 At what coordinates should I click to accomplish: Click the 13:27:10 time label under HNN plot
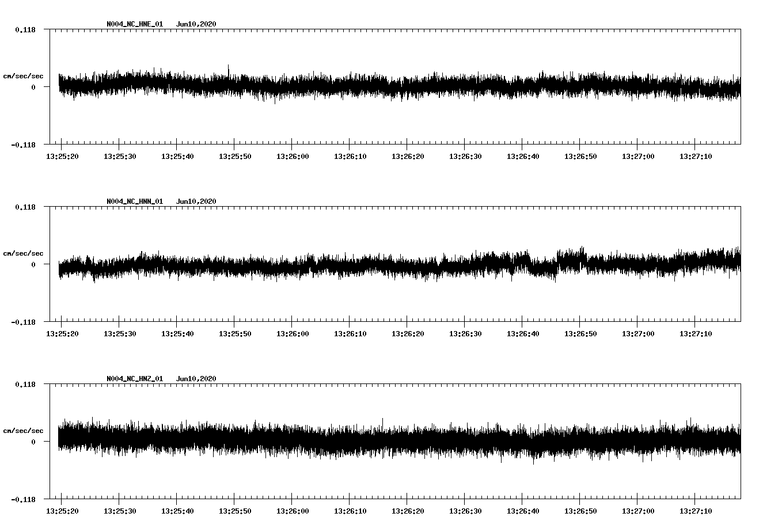coord(696,334)
